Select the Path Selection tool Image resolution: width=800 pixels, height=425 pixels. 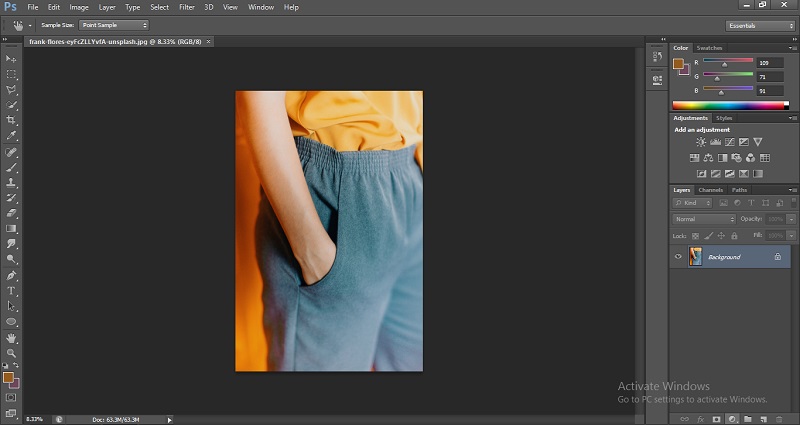[11, 306]
